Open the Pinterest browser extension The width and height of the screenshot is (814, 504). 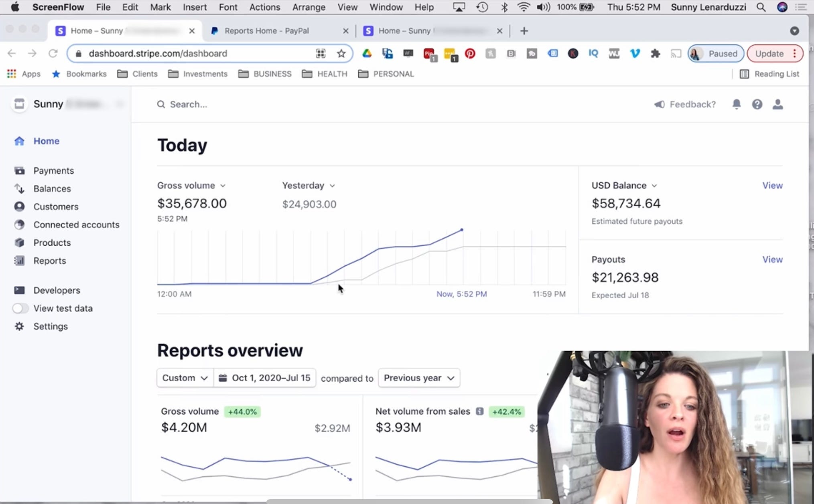pyautogui.click(x=470, y=53)
